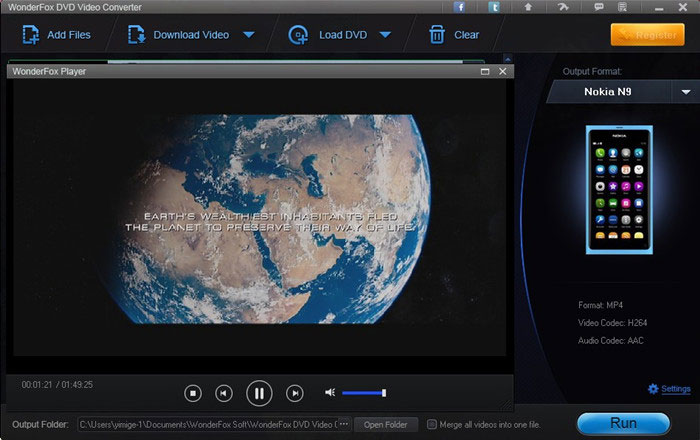Click the Add Files button
Viewport: 700px width, 440px height.
tap(57, 35)
